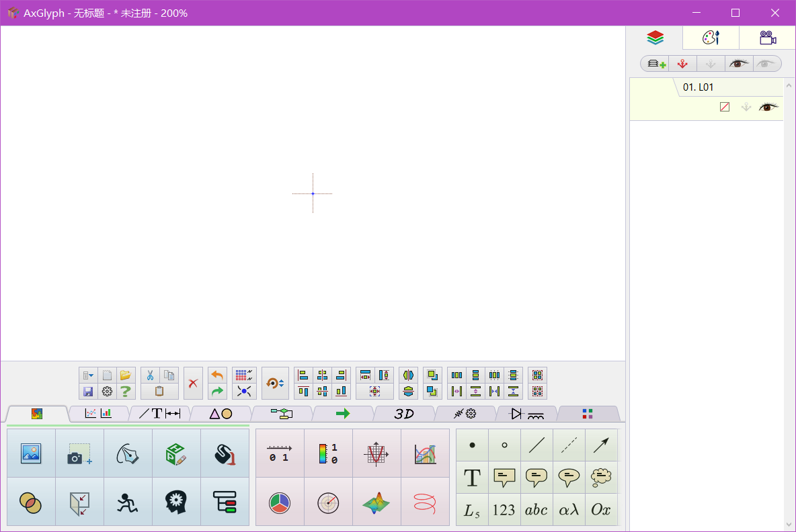Switch to the layers panel tab

tap(655, 38)
